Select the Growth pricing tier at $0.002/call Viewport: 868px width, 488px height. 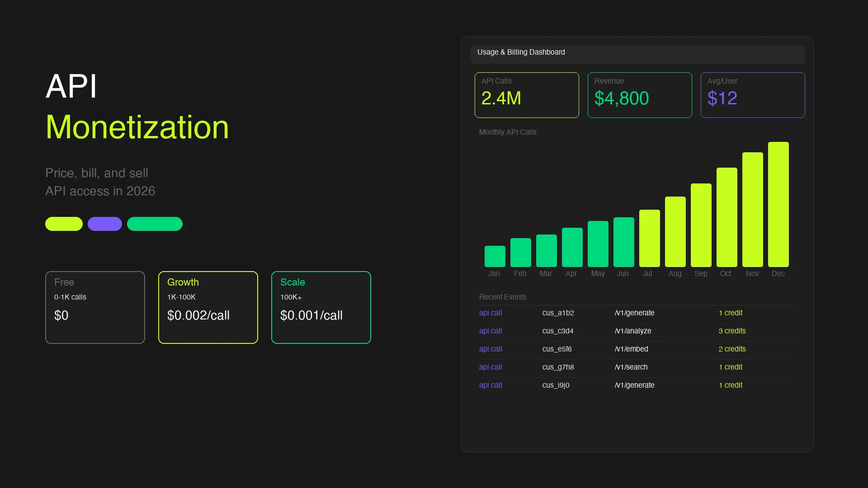click(x=208, y=307)
